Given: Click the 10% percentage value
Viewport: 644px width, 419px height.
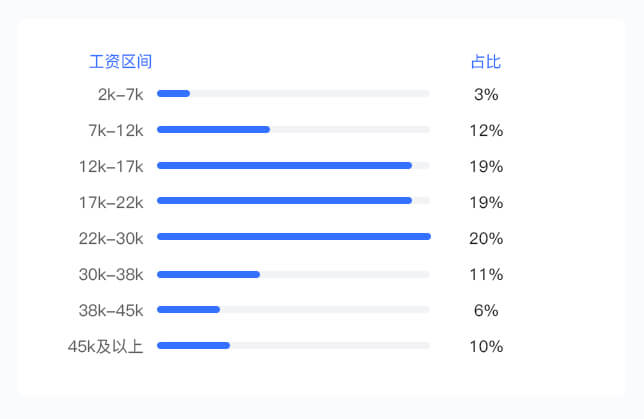Looking at the screenshot, I should pos(486,347).
